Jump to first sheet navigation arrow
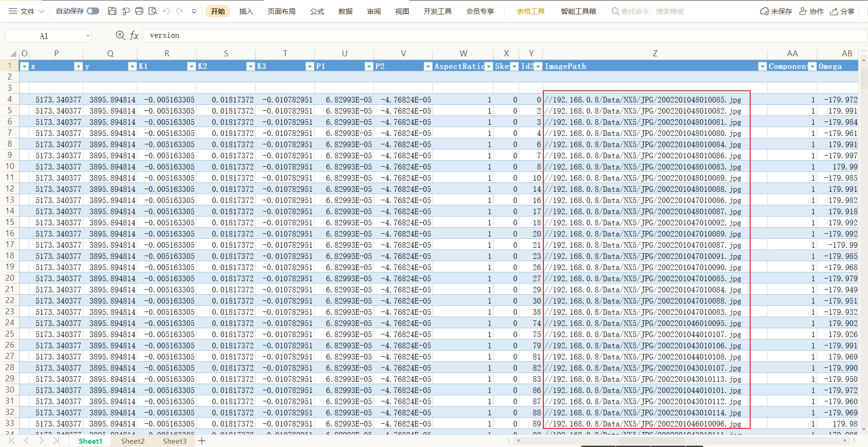Image resolution: width=868 pixels, height=447 pixels. click(12, 440)
